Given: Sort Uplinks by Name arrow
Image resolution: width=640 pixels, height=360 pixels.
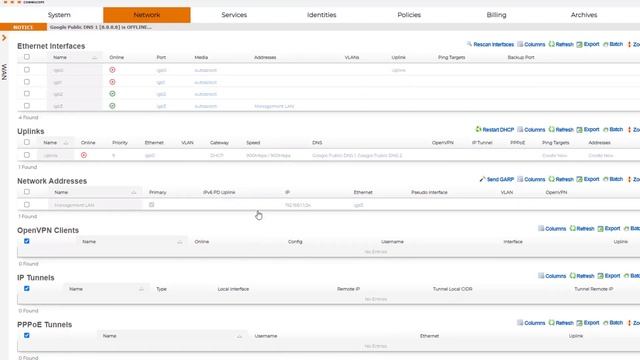Looking at the screenshot, I should [x=66, y=143].
